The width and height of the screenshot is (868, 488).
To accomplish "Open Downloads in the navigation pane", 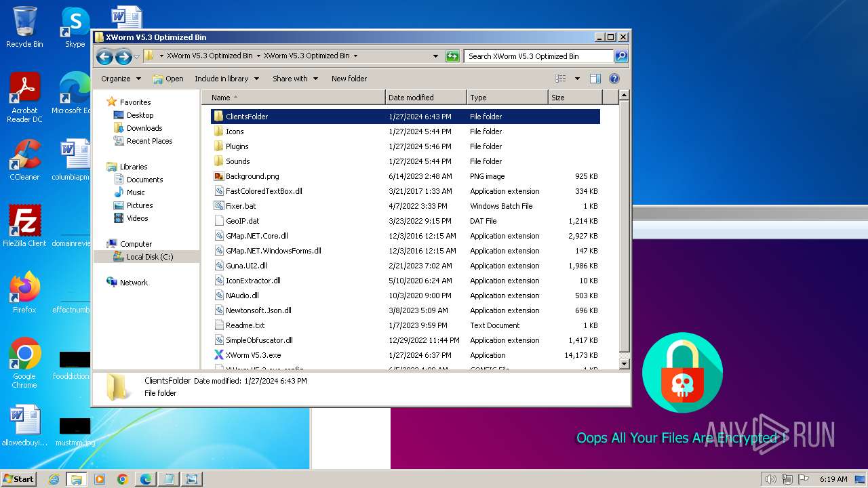I will click(x=144, y=128).
